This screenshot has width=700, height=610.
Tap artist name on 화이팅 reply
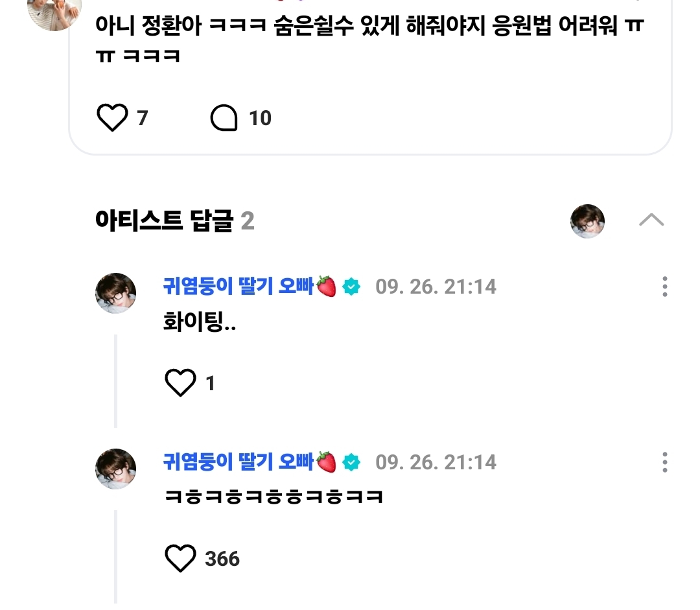(x=239, y=286)
